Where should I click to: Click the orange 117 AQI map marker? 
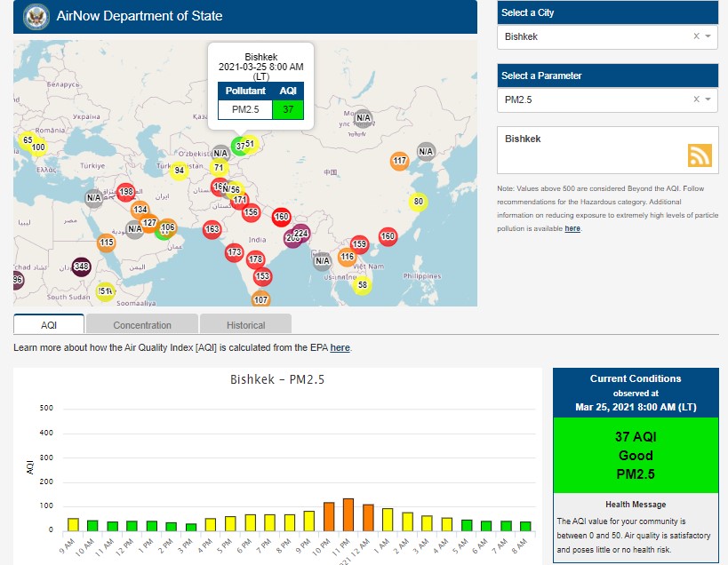400,161
